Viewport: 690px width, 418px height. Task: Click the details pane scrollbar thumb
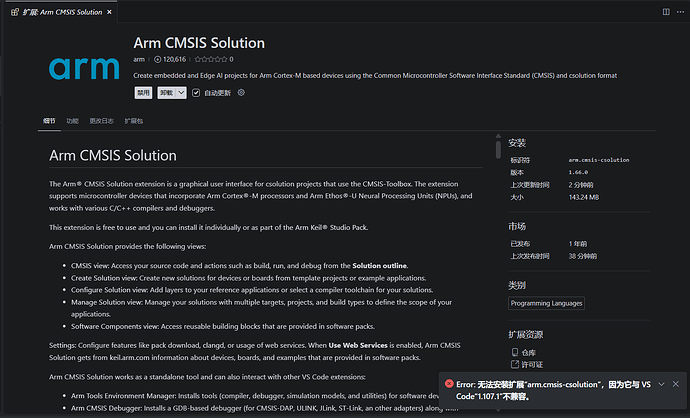(498, 150)
